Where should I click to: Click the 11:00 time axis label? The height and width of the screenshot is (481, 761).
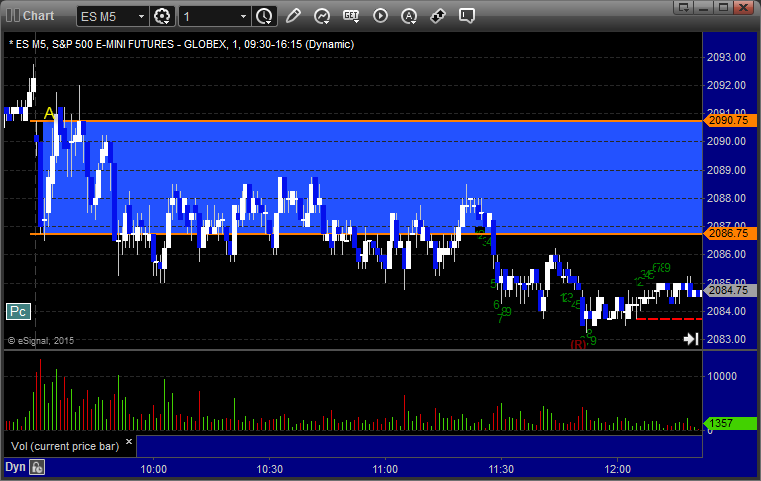coord(385,469)
